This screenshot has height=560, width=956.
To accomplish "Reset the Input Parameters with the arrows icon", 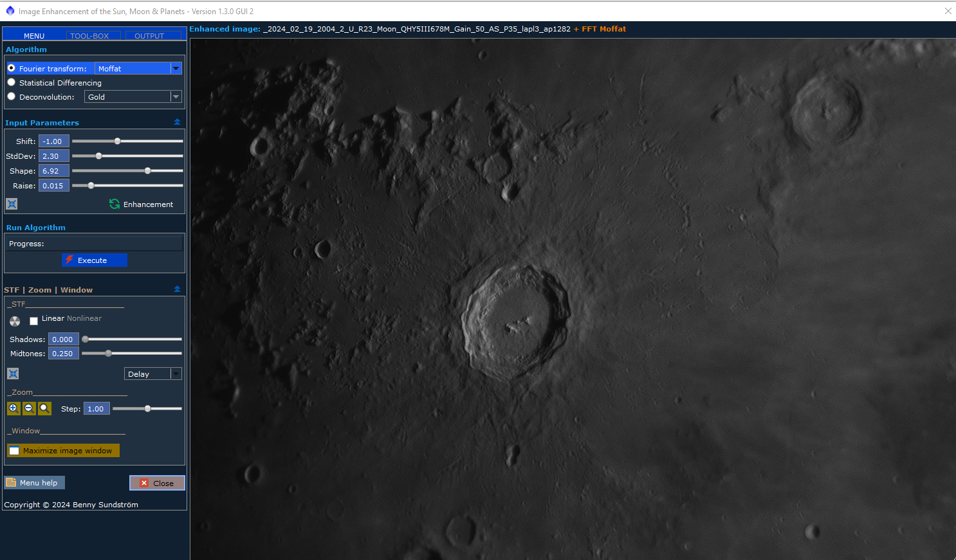I will 12,204.
